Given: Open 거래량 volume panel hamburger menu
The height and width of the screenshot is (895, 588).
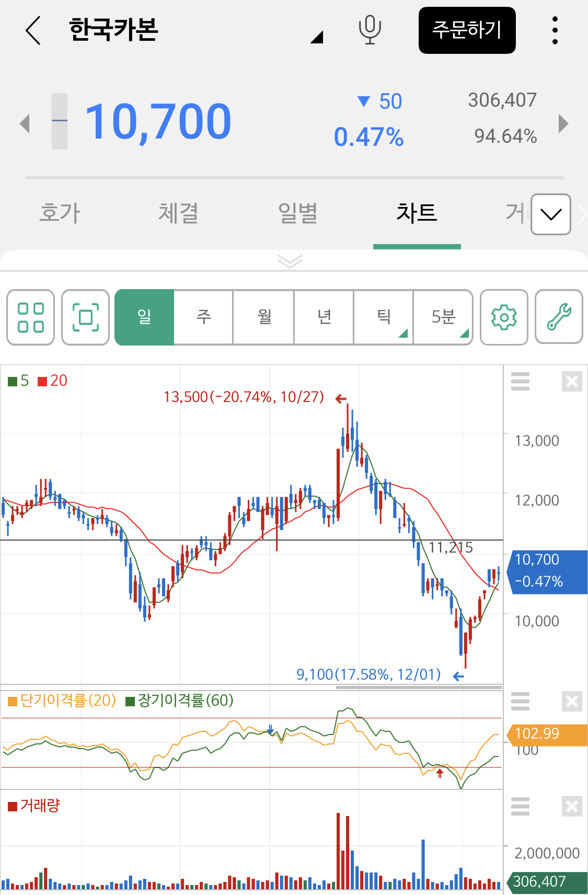Looking at the screenshot, I should coord(520,807).
